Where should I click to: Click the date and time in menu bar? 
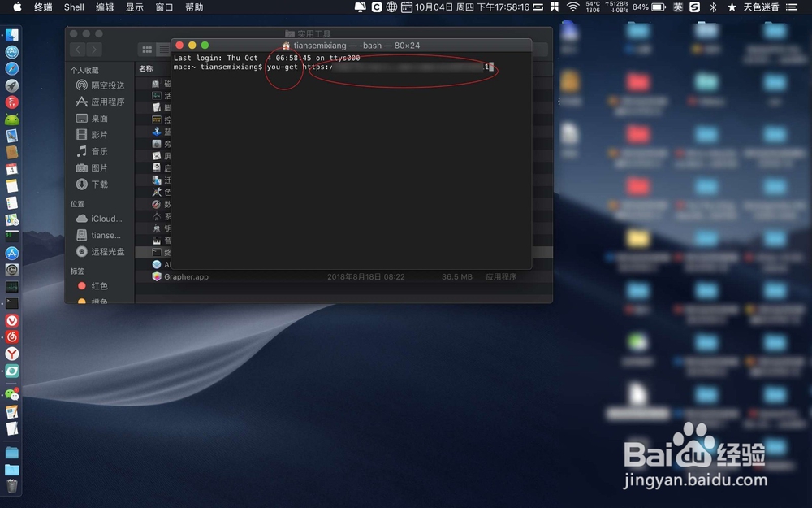coord(472,7)
